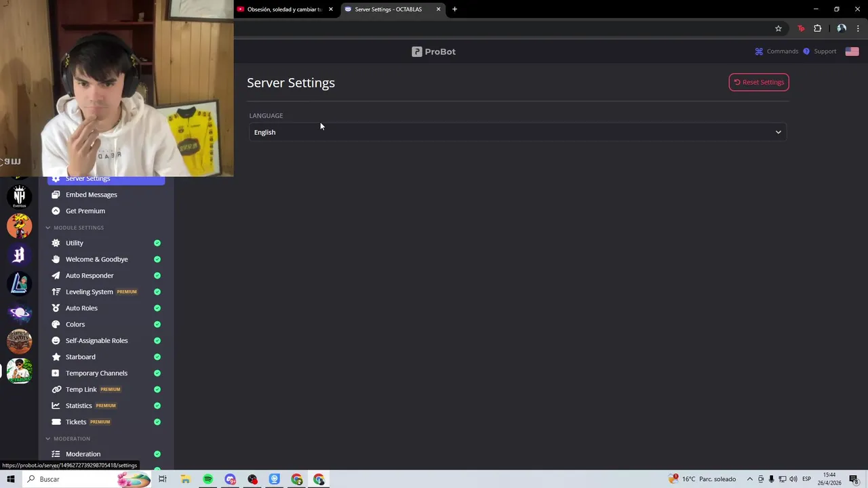
Task: Open the Language dropdown showing English
Action: [x=517, y=132]
